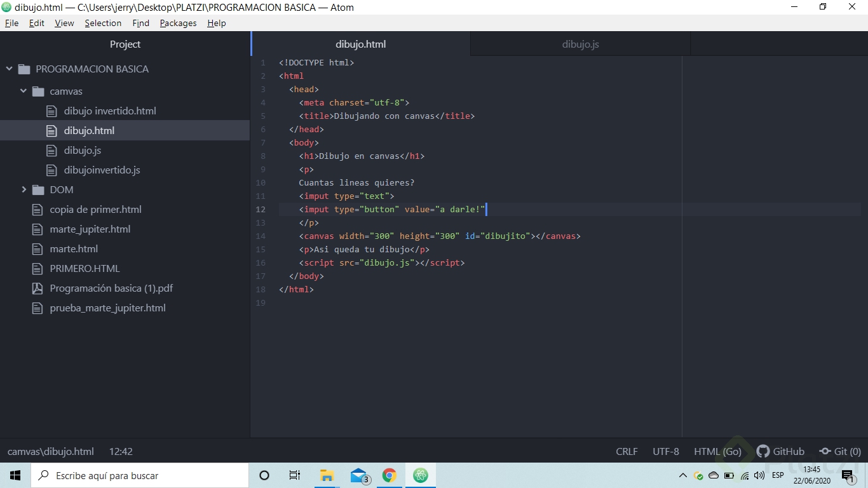868x488 pixels.
Task: Click the script src="dibujo.js" line
Action: [382, 262]
